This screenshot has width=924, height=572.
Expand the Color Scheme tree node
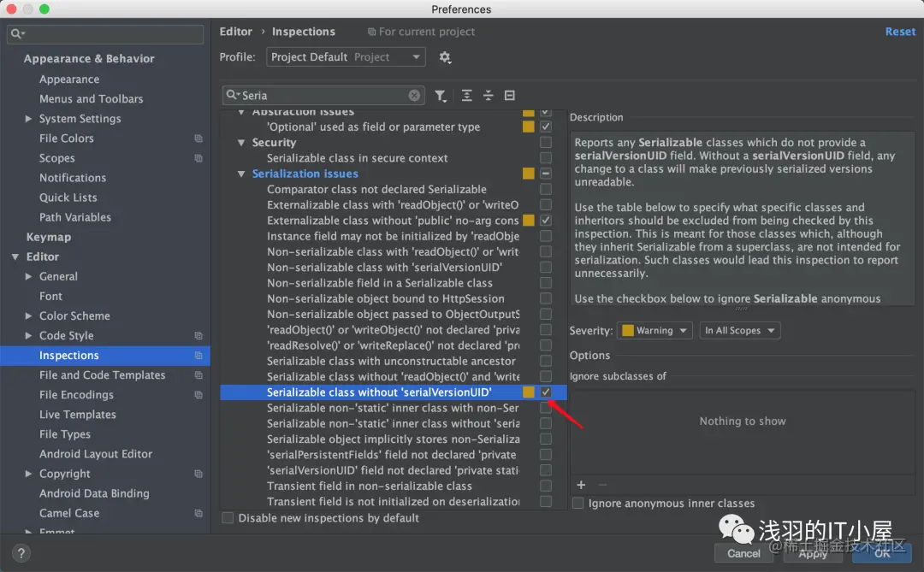[x=28, y=315]
